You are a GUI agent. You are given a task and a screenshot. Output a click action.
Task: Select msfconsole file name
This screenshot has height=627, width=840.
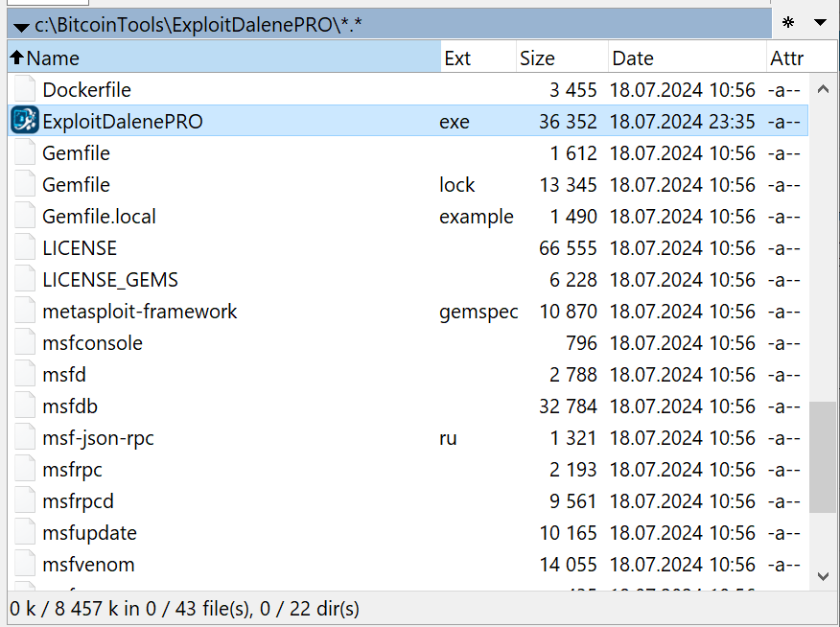pos(93,342)
